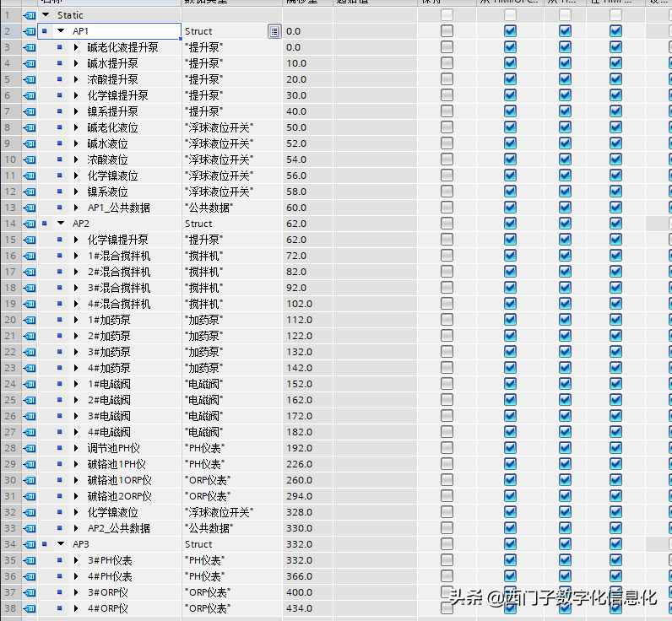Select the AP3 struct name
Screen dimensions: 672x621
pyautogui.click(x=81, y=544)
